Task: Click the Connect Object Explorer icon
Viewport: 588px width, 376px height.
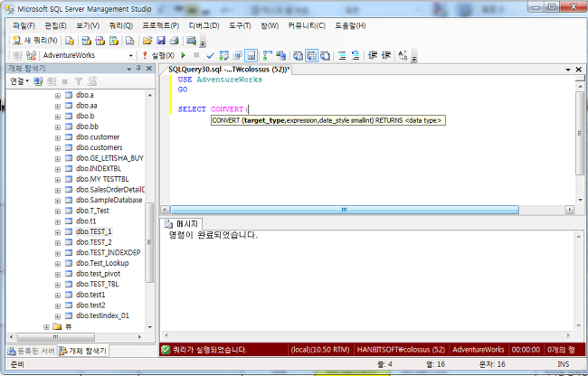Action: pyautogui.click(x=38, y=81)
